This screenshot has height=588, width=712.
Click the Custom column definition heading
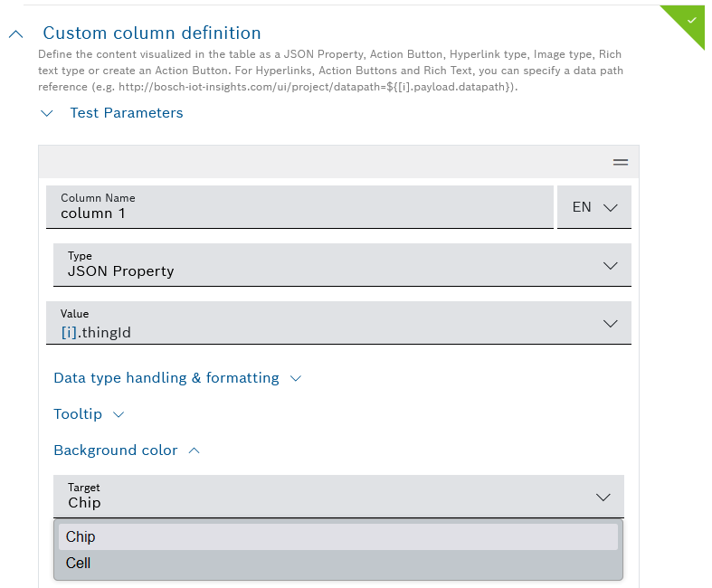click(152, 33)
